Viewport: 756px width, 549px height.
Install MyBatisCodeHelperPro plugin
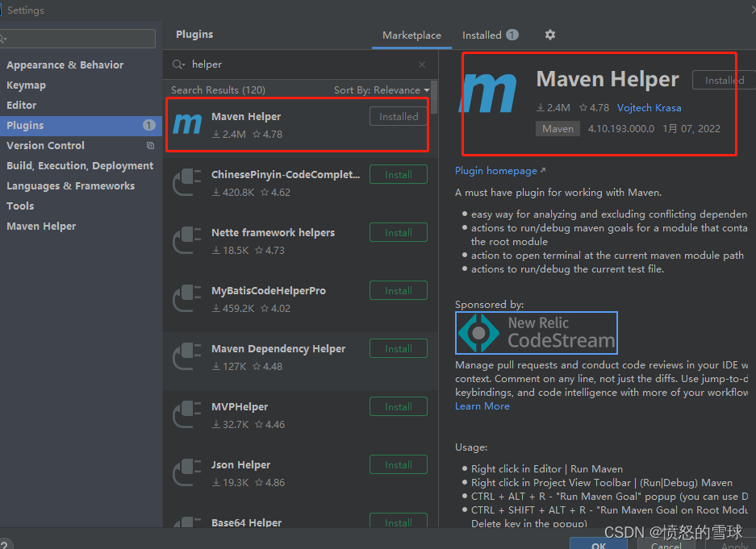tap(399, 290)
